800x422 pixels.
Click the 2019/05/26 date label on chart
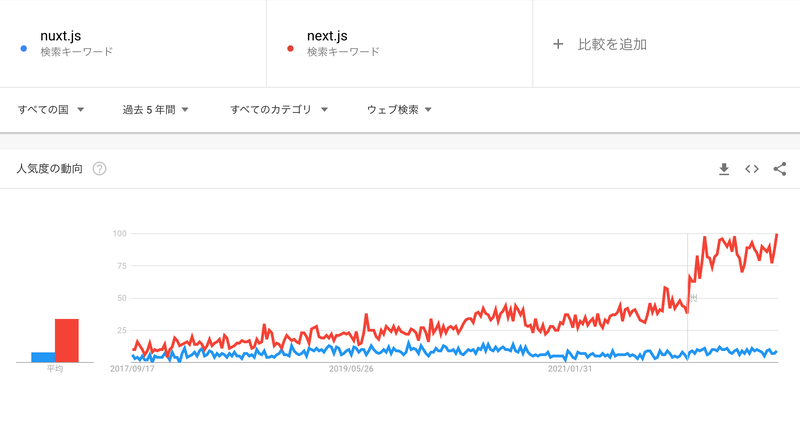[x=351, y=368]
